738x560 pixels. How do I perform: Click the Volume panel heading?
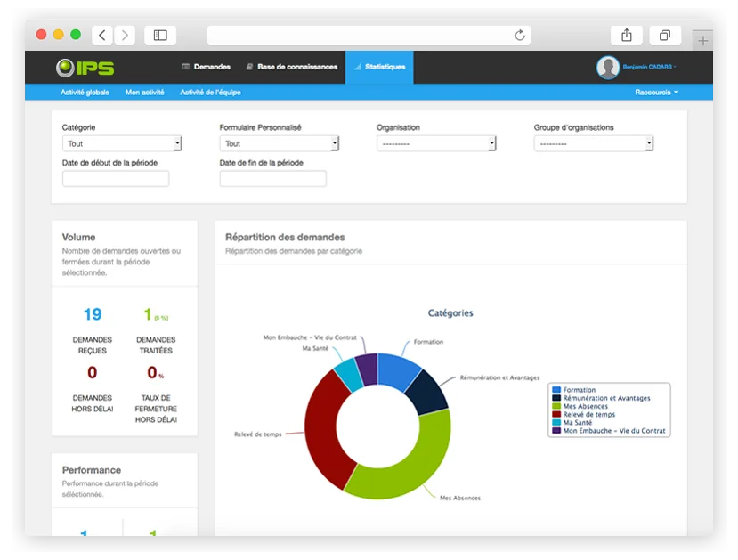point(78,237)
